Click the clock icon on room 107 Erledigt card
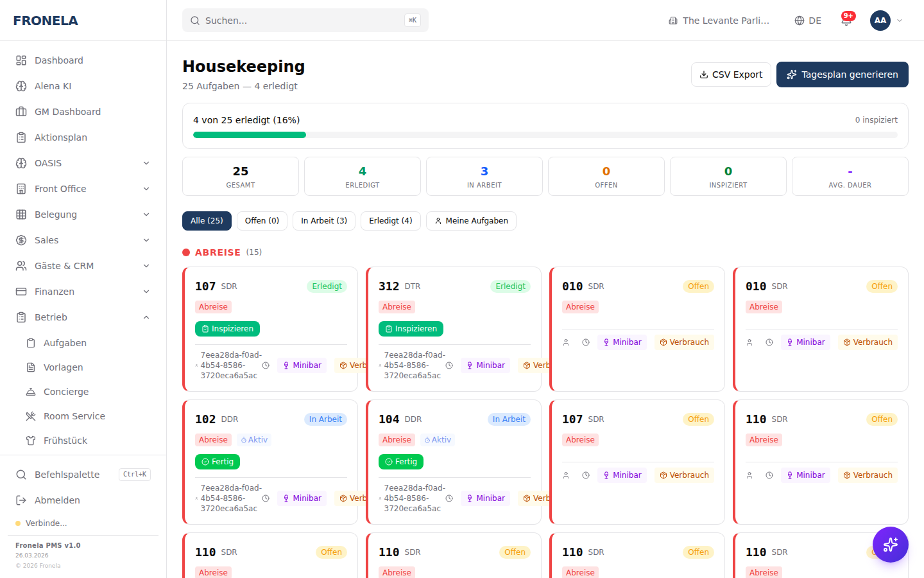 [266, 365]
